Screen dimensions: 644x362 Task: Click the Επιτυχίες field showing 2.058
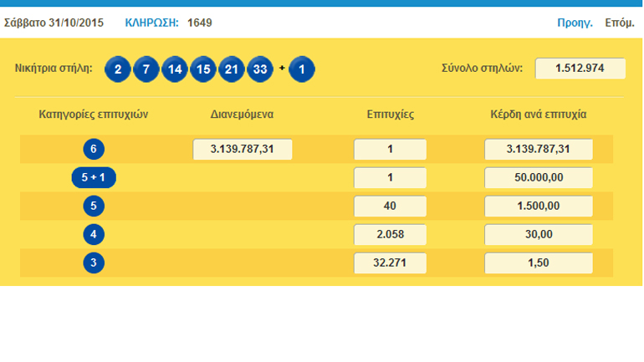(391, 235)
